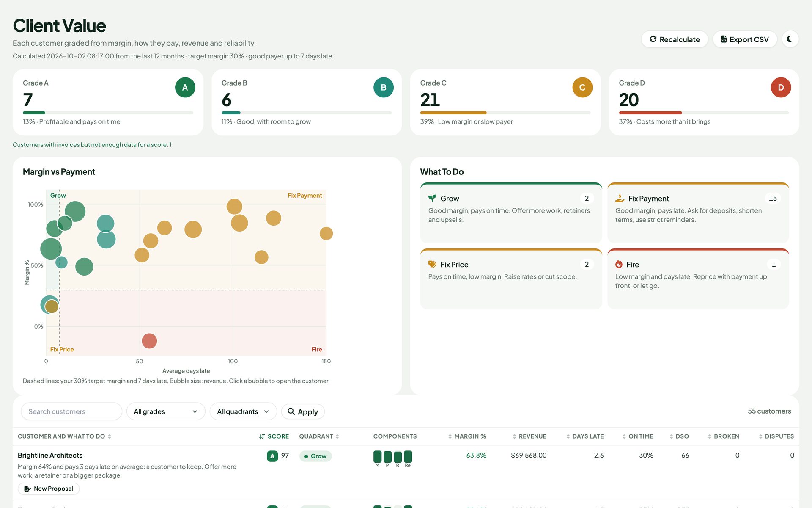Sort by Margin % column

click(x=467, y=436)
